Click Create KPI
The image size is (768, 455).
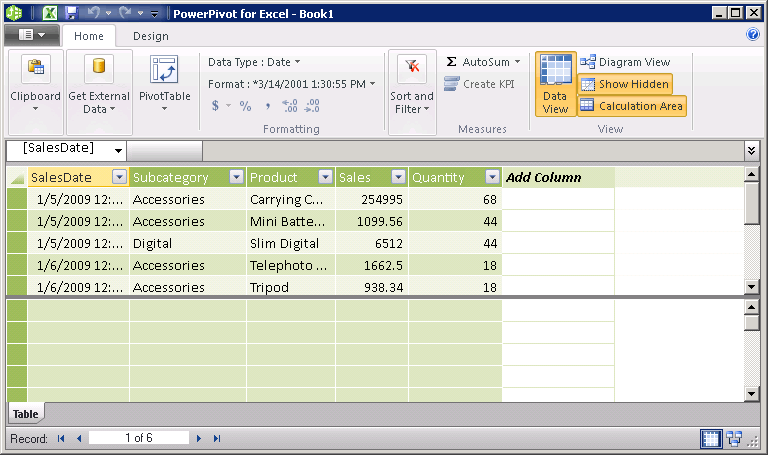[479, 84]
